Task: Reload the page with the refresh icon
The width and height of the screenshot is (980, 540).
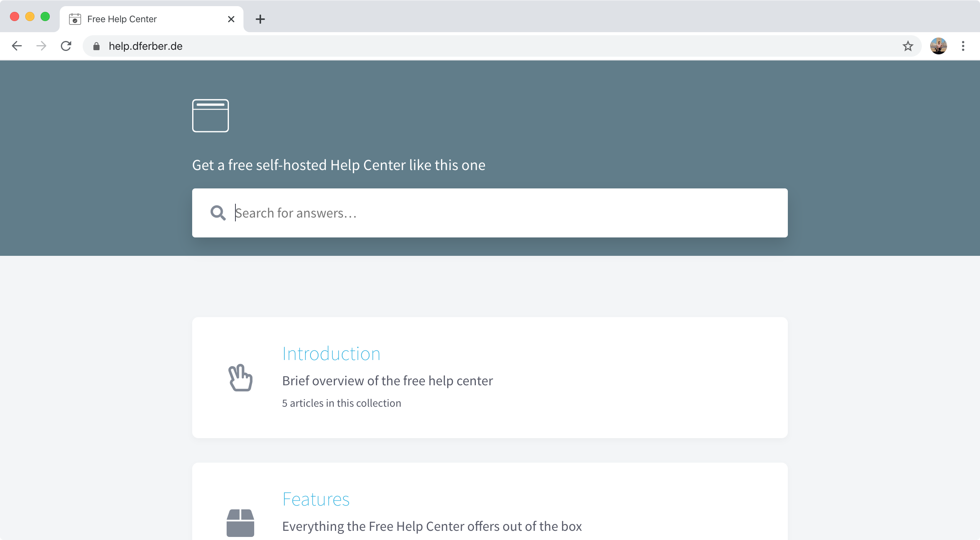Action: click(x=66, y=46)
